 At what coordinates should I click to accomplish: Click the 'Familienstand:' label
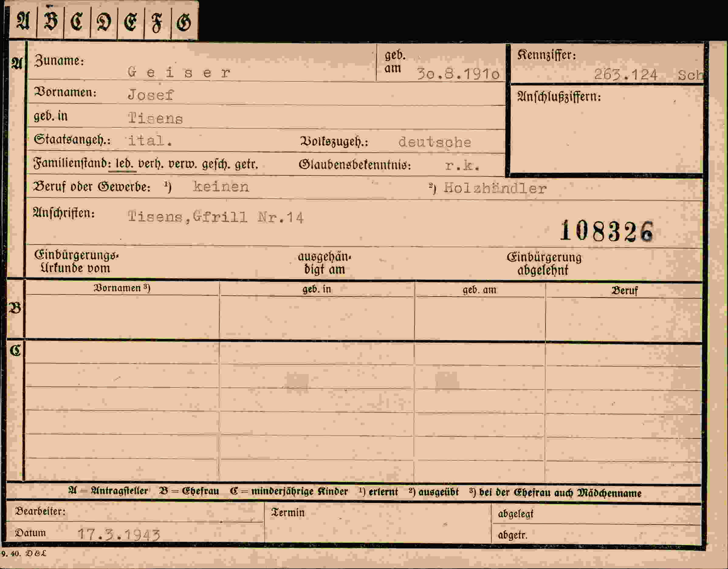pos(72,164)
